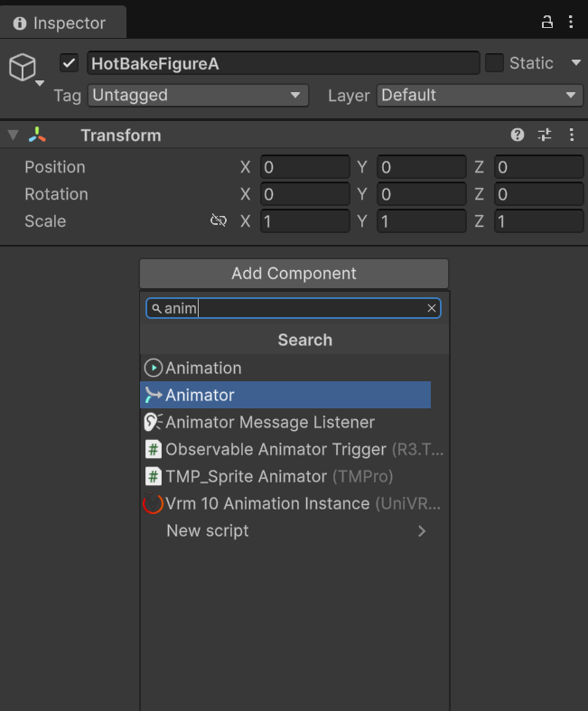Open Transform help reference icon
This screenshot has height=711, width=588.
point(518,135)
